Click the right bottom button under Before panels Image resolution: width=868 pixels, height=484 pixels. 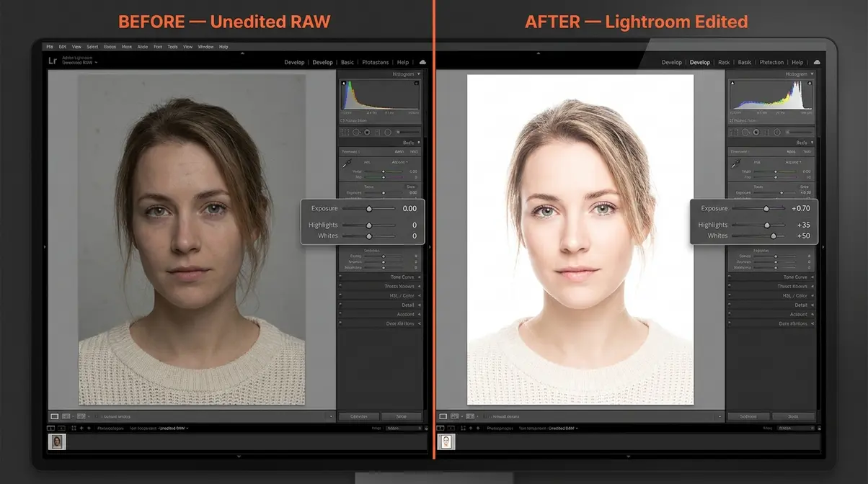(401, 416)
